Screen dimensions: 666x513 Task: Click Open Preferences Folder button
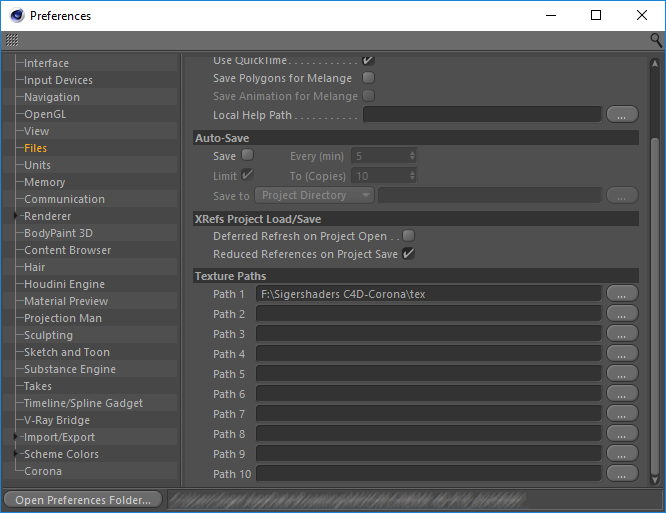tap(83, 500)
